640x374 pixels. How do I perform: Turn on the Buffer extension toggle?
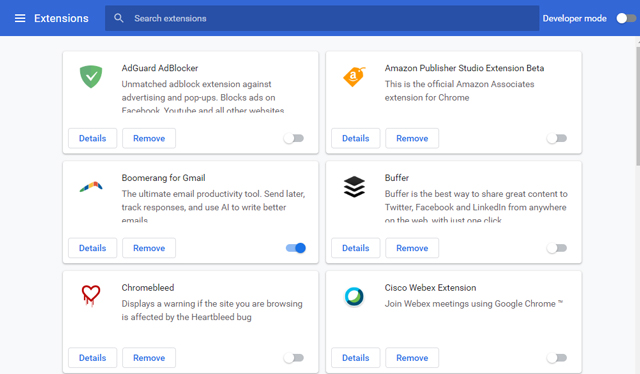coord(557,248)
